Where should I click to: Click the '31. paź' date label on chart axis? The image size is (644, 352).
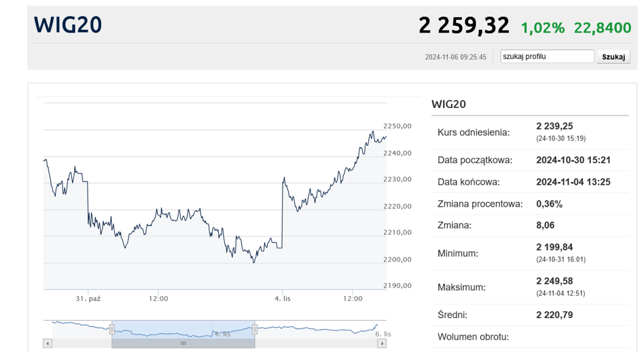tap(88, 298)
